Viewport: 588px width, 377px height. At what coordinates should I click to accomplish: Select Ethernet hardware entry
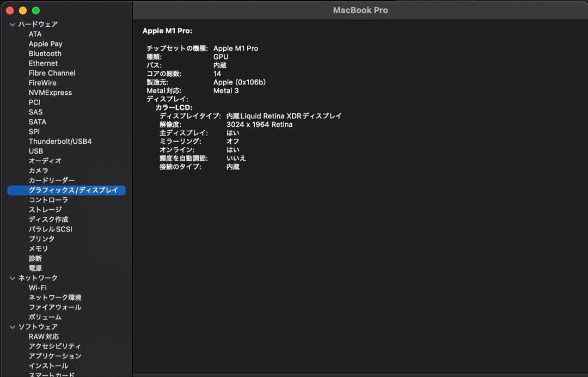pos(43,63)
